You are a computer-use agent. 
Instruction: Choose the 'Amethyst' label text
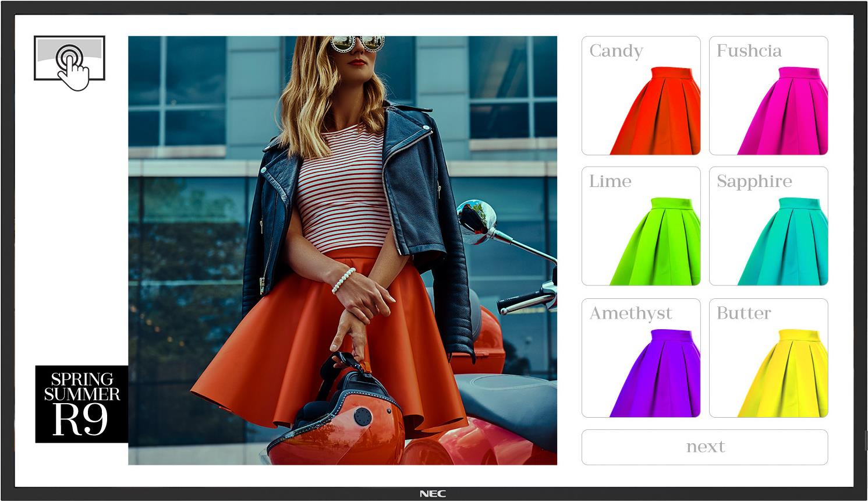[x=630, y=313]
